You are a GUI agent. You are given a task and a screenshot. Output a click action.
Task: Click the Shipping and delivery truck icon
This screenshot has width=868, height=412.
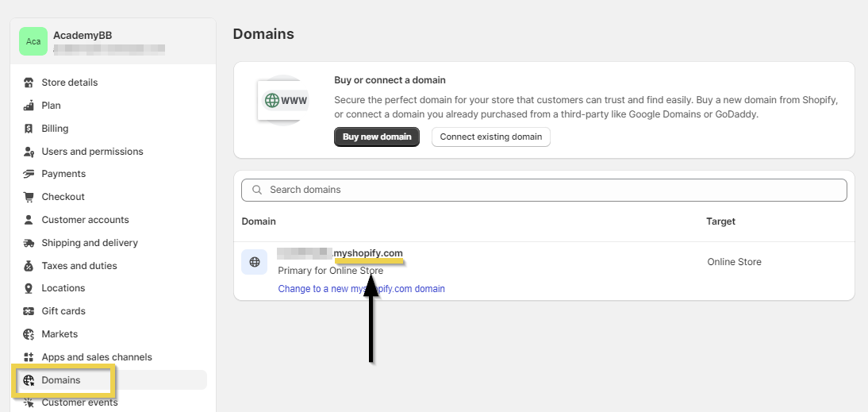pos(29,243)
